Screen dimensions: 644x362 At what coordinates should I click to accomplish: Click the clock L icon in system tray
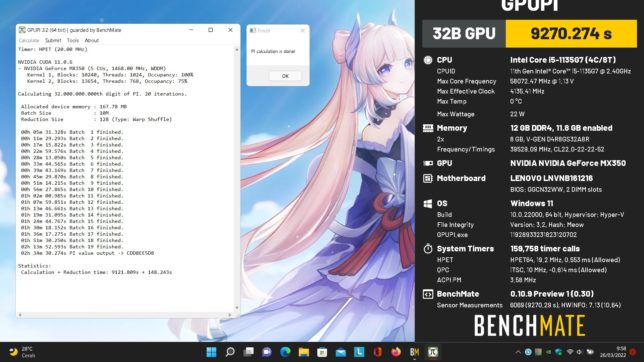click(528, 352)
